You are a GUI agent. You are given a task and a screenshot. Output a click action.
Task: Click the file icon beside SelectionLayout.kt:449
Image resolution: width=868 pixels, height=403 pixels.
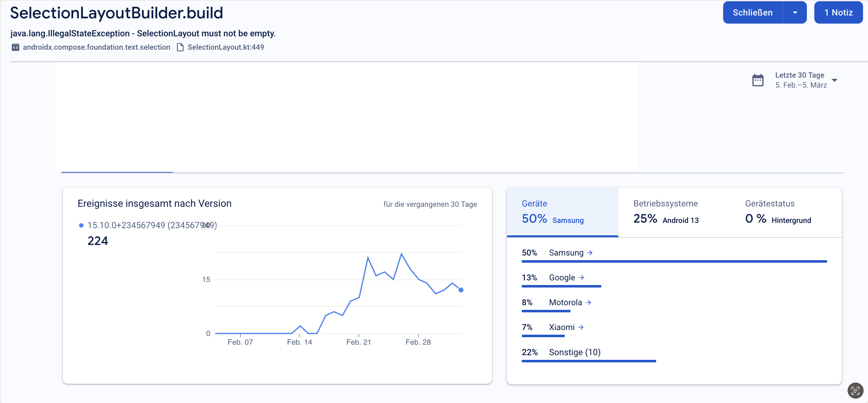tap(180, 47)
